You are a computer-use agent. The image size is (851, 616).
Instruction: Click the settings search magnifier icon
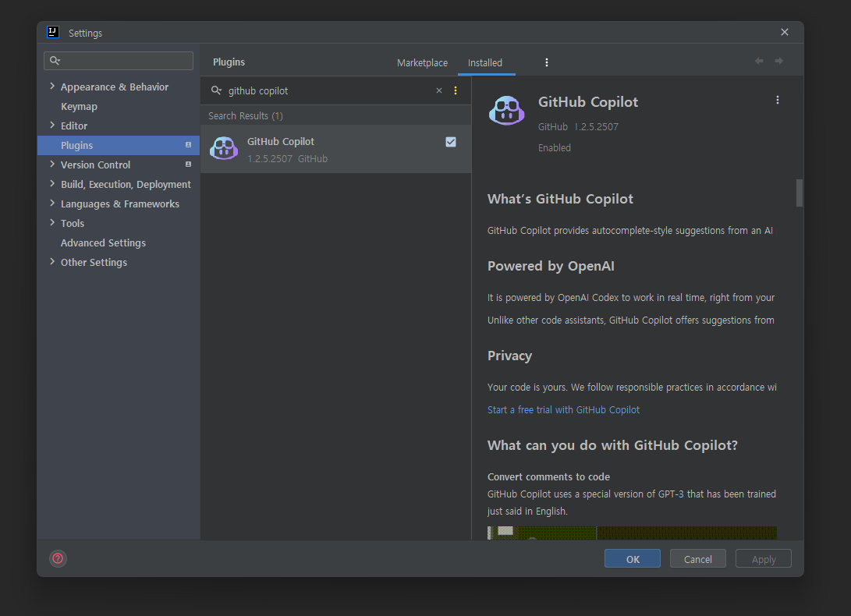tap(55, 60)
